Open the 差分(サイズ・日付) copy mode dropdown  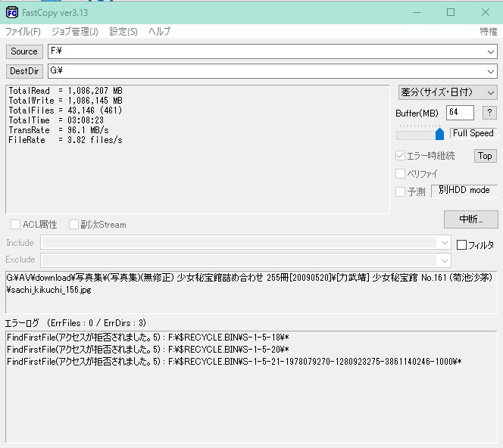pyautogui.click(x=448, y=92)
